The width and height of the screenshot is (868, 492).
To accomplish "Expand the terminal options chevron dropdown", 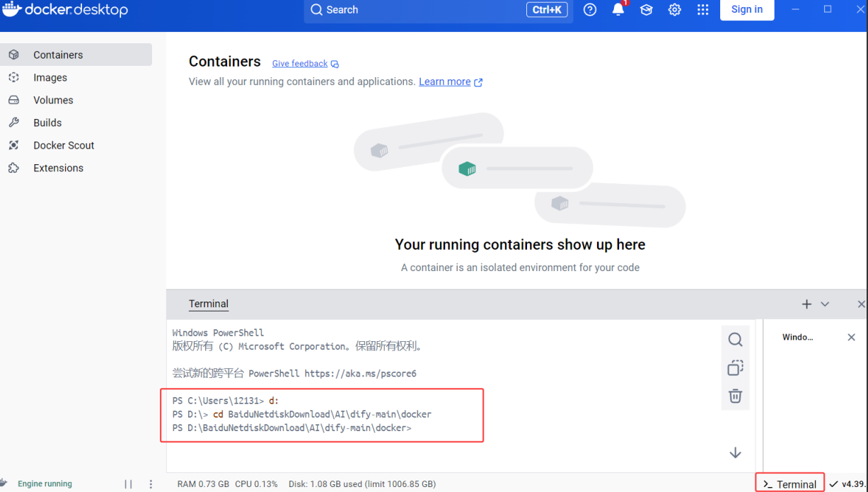I will click(825, 304).
